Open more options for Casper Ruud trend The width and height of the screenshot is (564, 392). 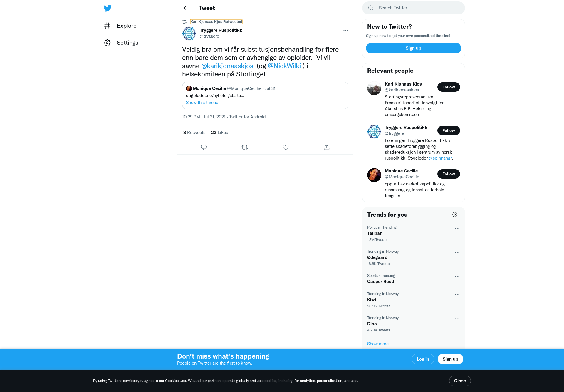point(457,277)
